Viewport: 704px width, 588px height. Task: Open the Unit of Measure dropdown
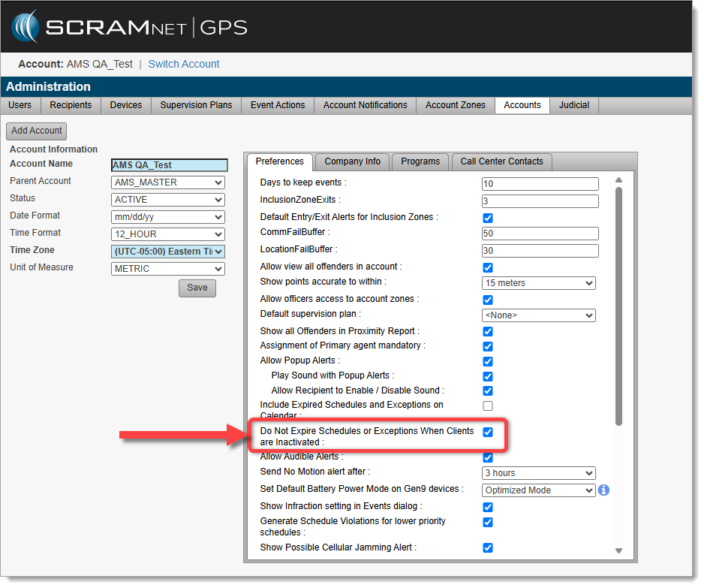[168, 269]
